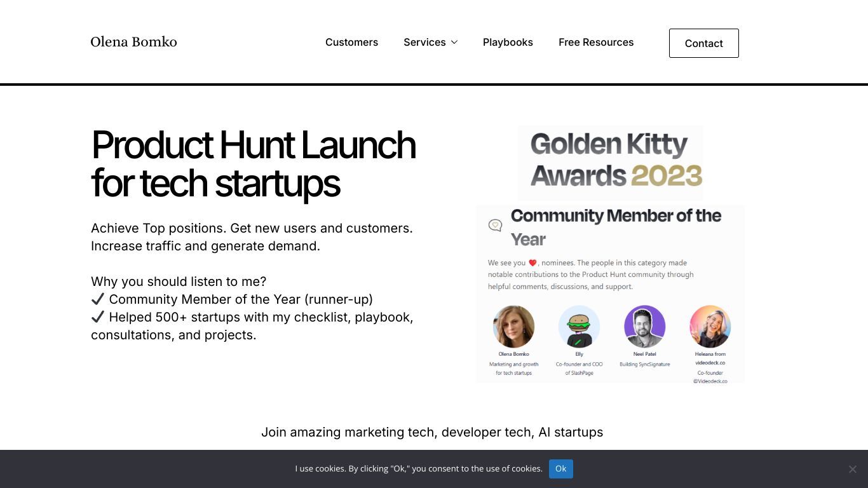
Task: Click 'Why you should listen to me?' text
Action: coord(179,281)
